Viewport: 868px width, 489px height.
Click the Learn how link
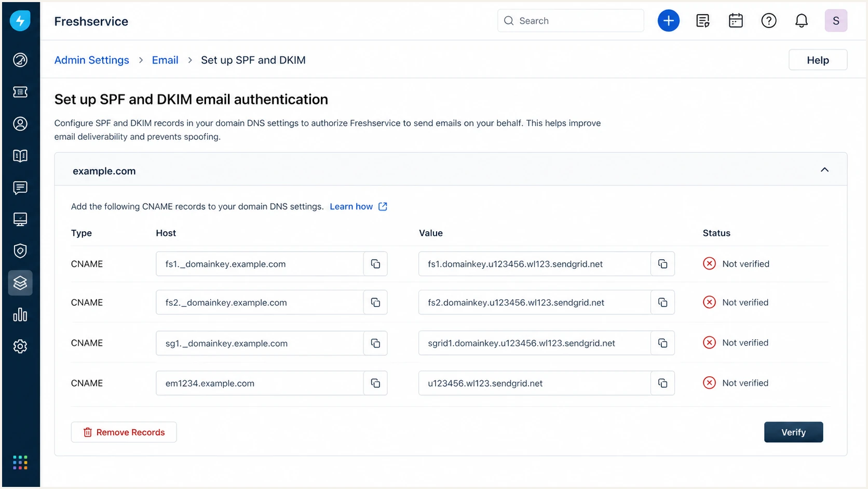pyautogui.click(x=351, y=206)
